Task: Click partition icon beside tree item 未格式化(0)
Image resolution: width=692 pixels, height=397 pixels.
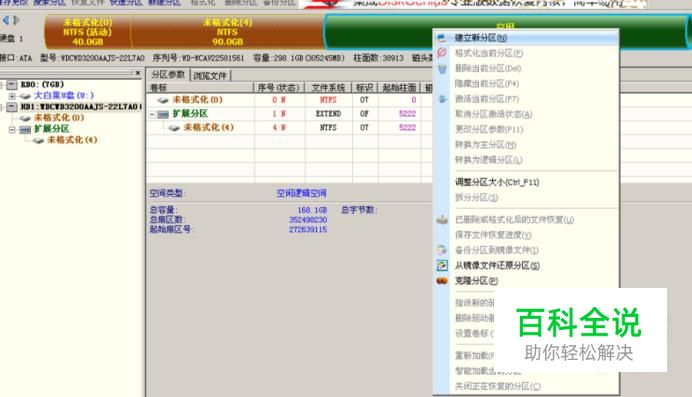Action: click(x=26, y=118)
